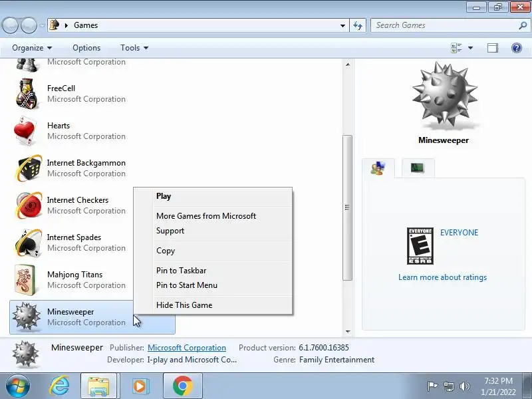532x399 pixels.
Task: Select the Hearts game entry
Action: click(92, 131)
